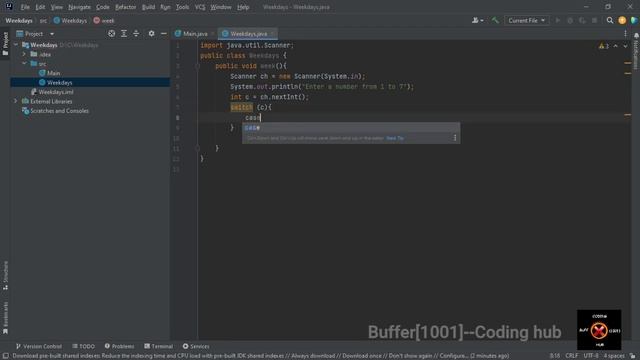Screen dimensions: 640x360
Task: Select Weekdays.iml file in project tree
Action: 52,92
